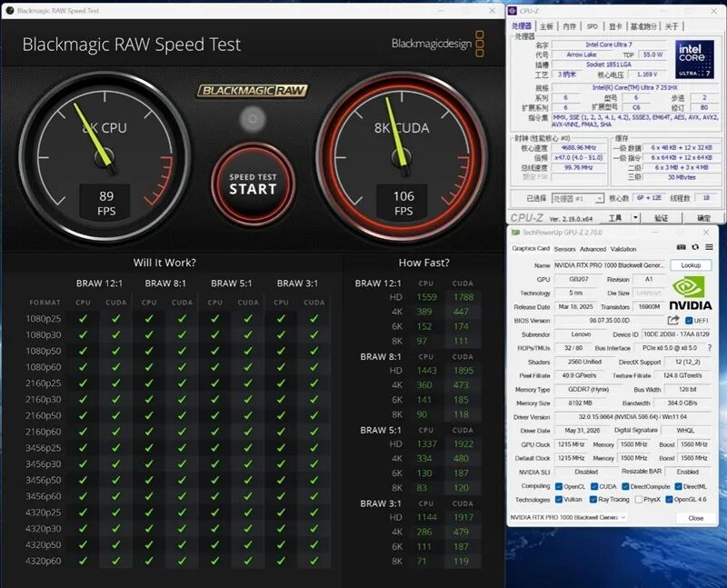Refresh GPU-Z data with refresh icon
The height and width of the screenshot is (588, 727).
(695, 247)
